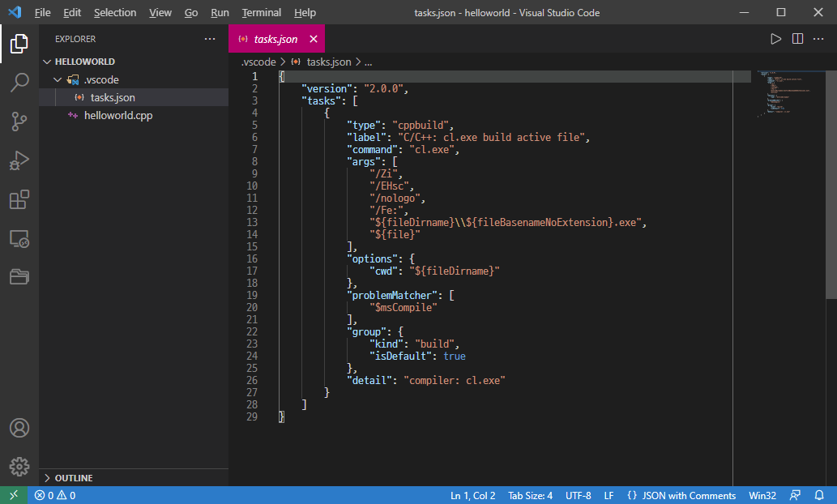Screen dimensions: 837x504
Task: Open the Win32 configuration selector
Action: click(762, 495)
